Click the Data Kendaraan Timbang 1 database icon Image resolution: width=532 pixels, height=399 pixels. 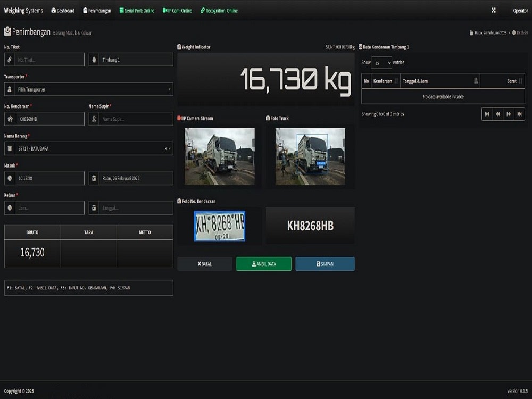click(360, 47)
